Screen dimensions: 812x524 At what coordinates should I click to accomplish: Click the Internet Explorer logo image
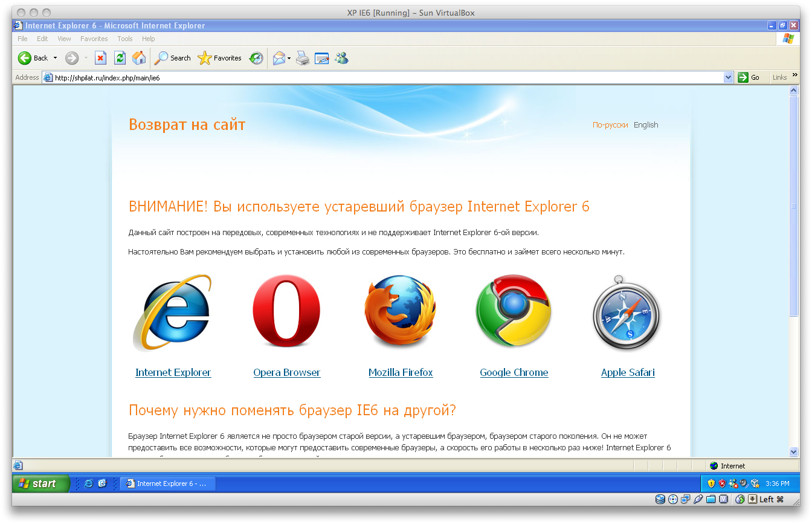(x=173, y=312)
